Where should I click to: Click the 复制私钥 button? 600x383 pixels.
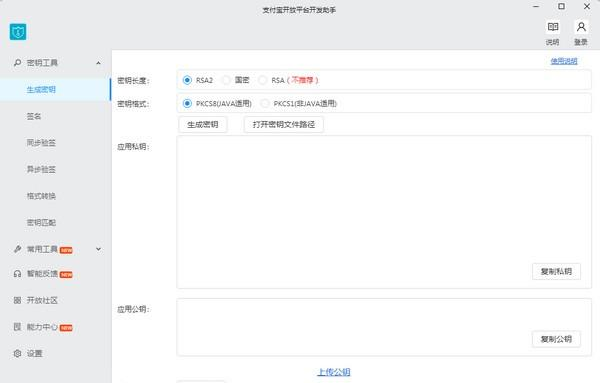[x=556, y=271]
